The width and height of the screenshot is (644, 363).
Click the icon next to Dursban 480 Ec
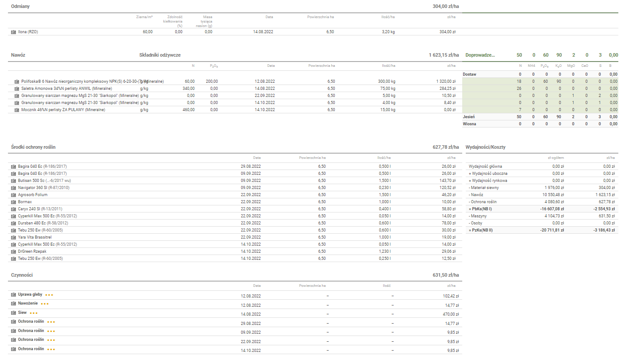pos(13,223)
